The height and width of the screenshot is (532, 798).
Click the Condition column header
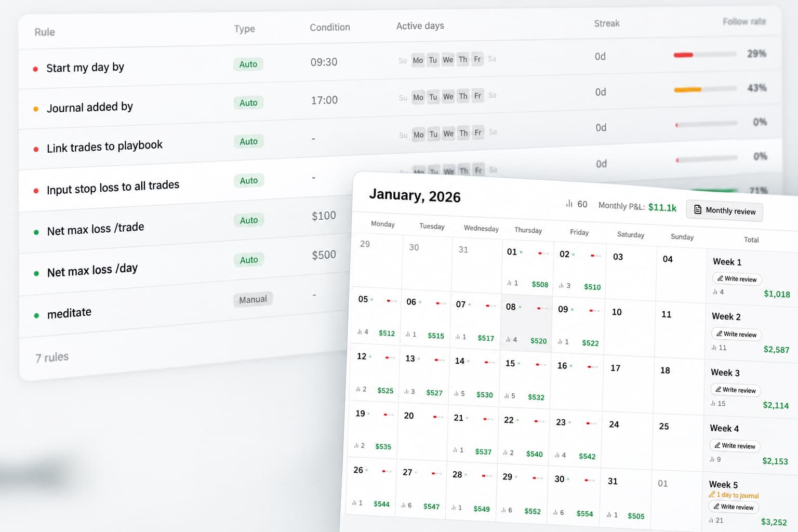[x=330, y=27]
